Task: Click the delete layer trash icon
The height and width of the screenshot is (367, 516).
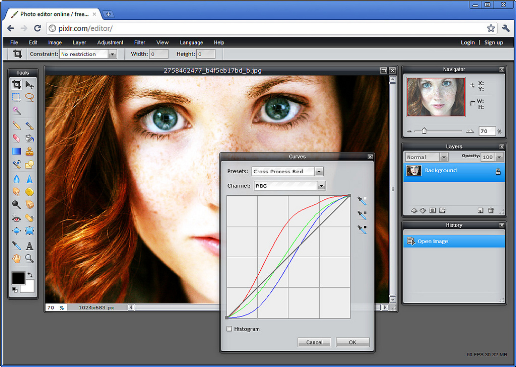Action: [491, 210]
